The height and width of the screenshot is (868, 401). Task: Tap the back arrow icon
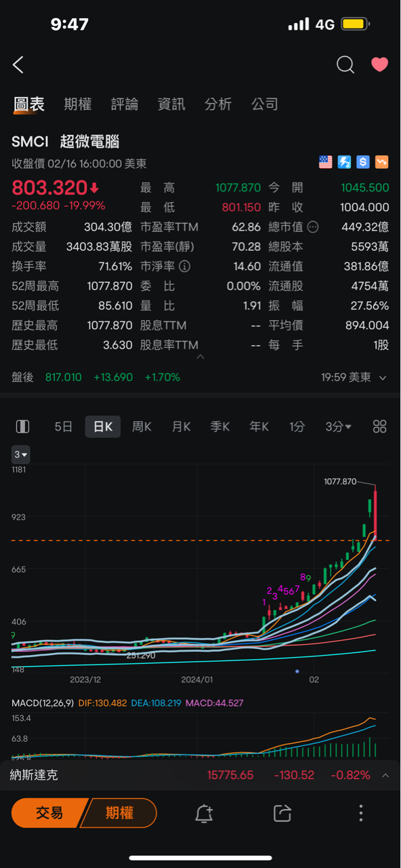(x=18, y=65)
